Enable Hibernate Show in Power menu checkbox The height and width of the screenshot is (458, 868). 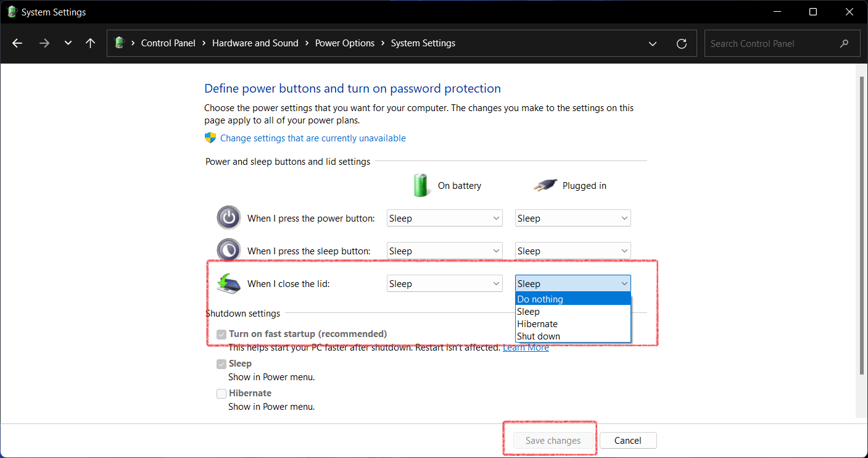[x=221, y=394]
